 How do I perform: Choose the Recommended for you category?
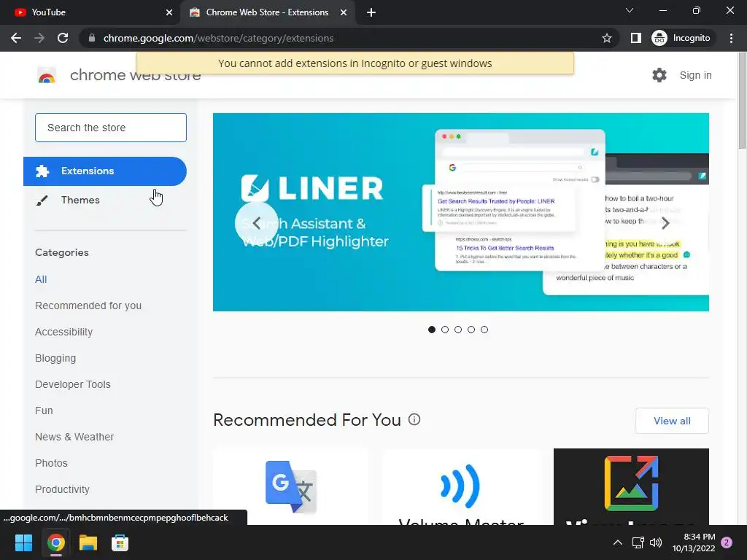[88, 306]
